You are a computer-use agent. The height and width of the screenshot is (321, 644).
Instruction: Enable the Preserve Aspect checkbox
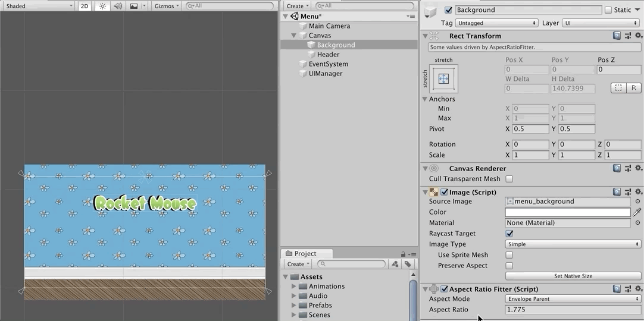(x=509, y=266)
